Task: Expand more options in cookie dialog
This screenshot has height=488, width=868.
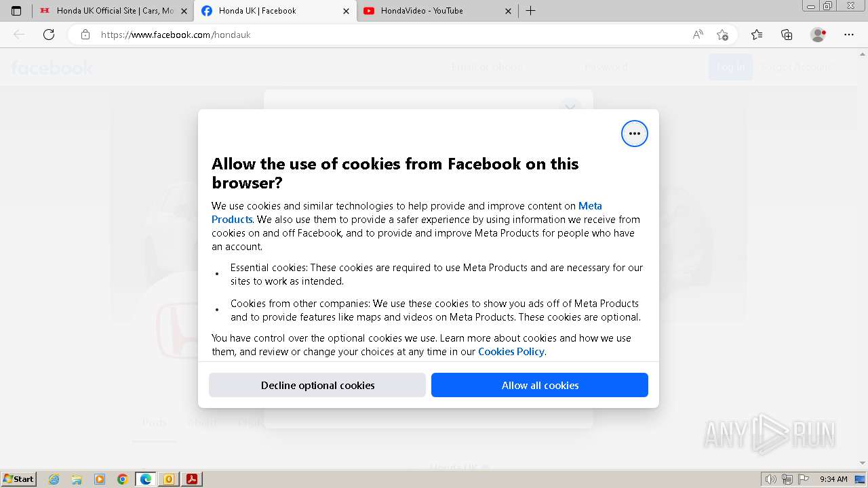Action: tap(634, 134)
